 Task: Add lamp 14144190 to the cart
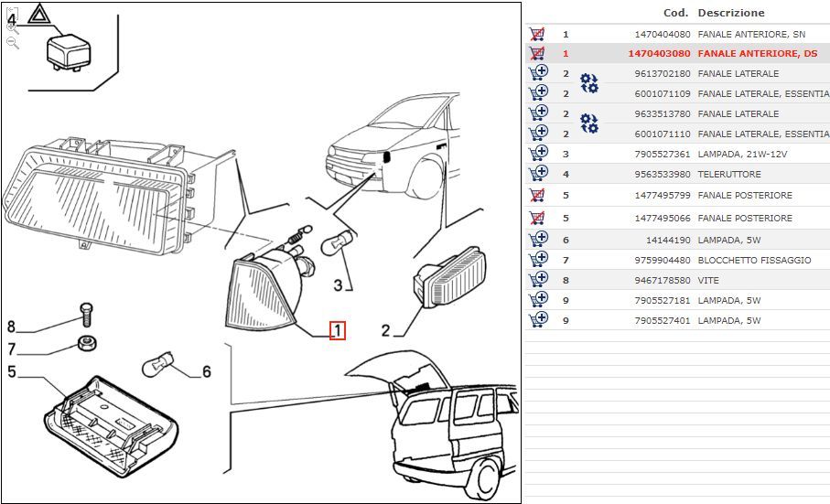(538, 239)
